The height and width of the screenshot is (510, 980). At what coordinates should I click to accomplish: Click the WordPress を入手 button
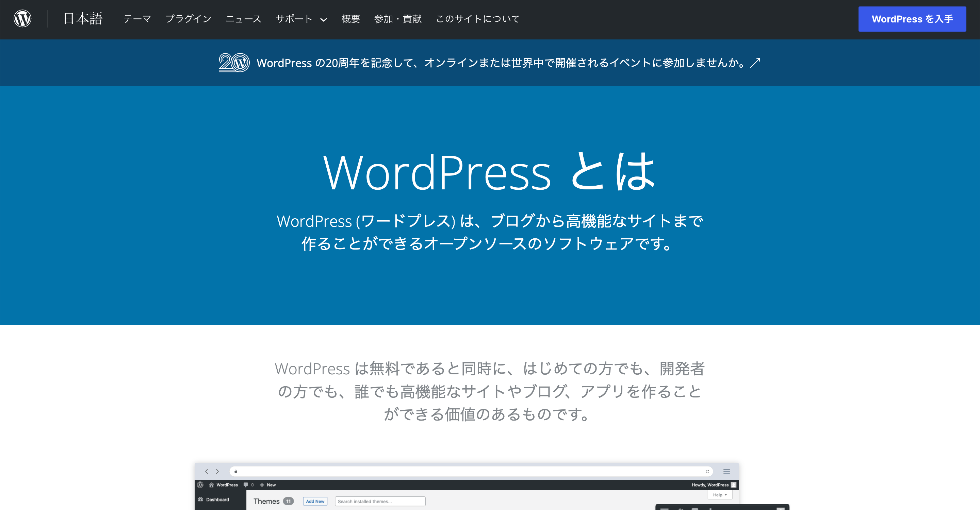pos(912,19)
